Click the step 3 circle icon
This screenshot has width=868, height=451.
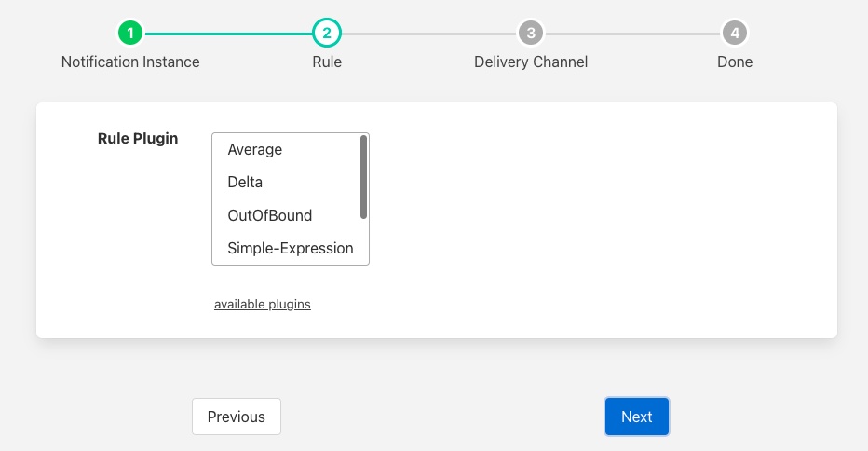(530, 34)
